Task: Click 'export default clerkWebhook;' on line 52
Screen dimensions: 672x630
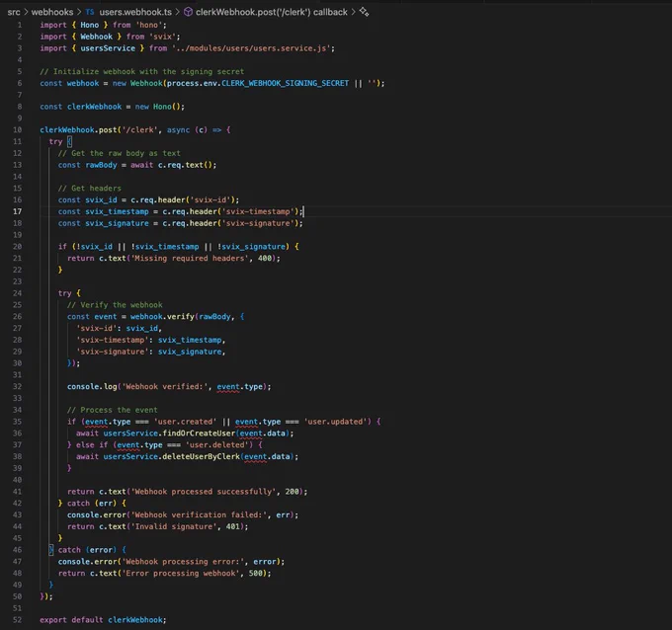Action: tap(103, 620)
